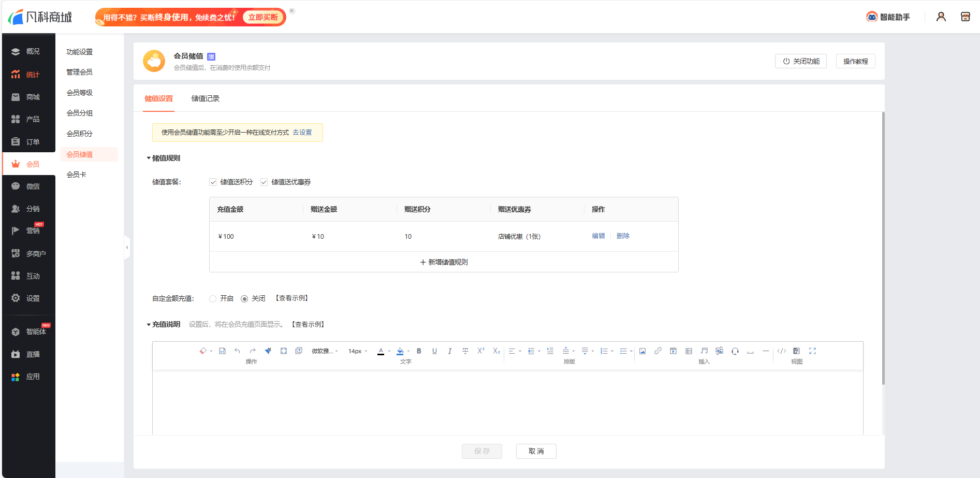The width and height of the screenshot is (980, 478).
Task: Uncheck the 储值送积分 checkbox
Action: tap(213, 182)
